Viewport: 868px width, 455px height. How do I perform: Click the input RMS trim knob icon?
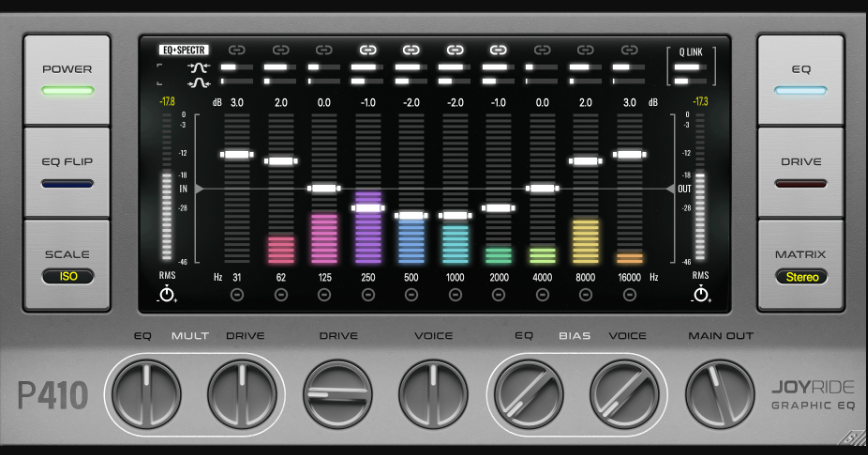pos(167,294)
